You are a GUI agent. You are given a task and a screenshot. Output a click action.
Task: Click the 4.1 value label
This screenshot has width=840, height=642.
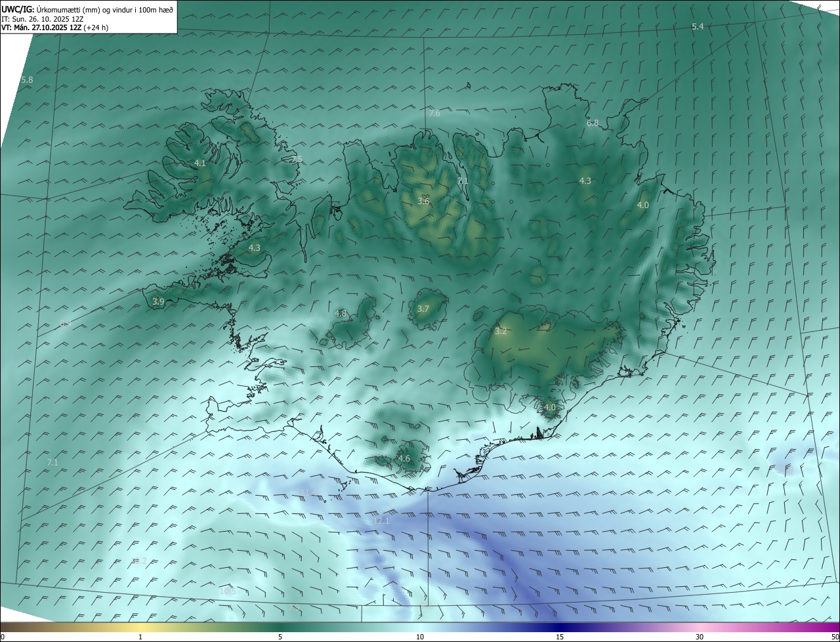click(200, 163)
